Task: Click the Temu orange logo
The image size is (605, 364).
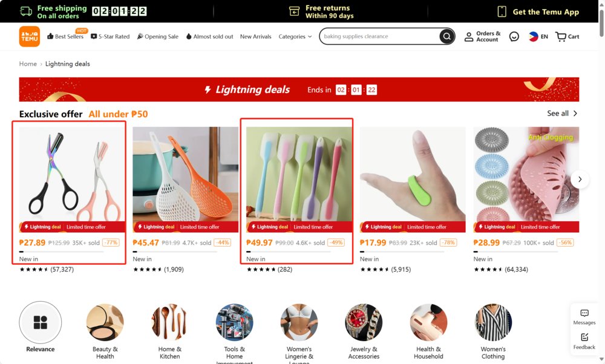Action: click(29, 37)
